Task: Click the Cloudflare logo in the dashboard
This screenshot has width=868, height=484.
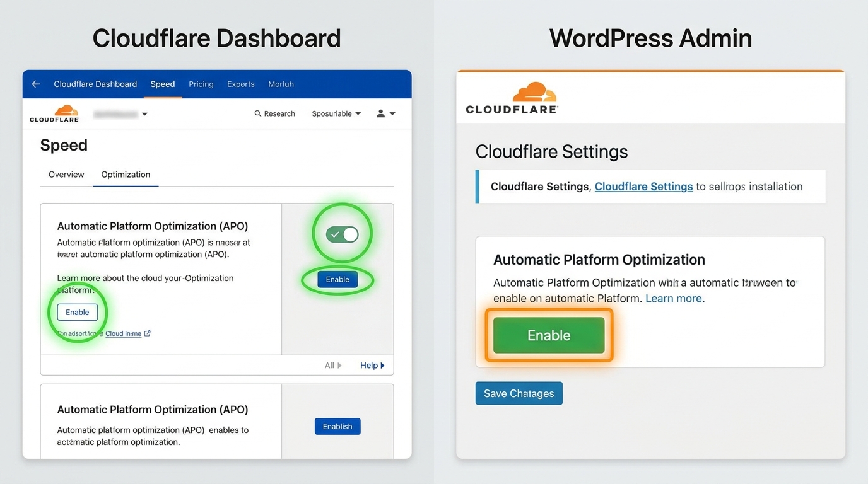Action: pos(54,113)
